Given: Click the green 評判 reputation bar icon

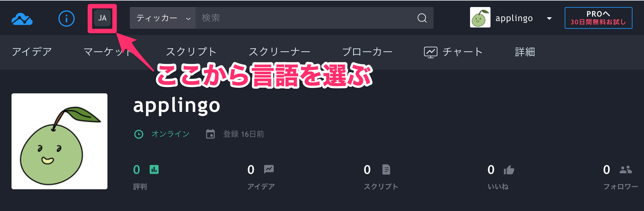Looking at the screenshot, I should tap(154, 169).
